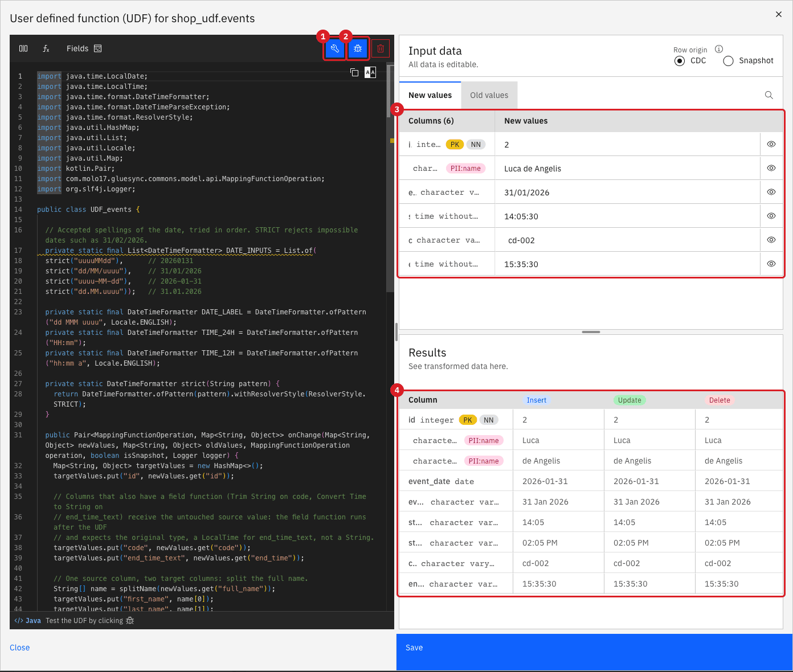Toggle visibility for cd-002 row
The height and width of the screenshot is (672, 793).
coord(771,240)
